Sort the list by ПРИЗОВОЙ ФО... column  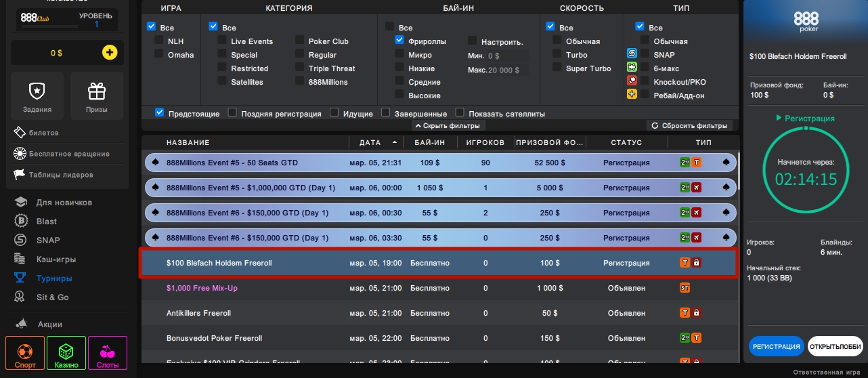550,143
